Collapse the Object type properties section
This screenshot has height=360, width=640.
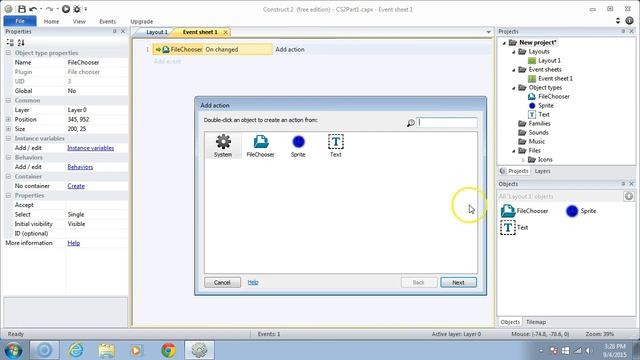tap(8, 53)
